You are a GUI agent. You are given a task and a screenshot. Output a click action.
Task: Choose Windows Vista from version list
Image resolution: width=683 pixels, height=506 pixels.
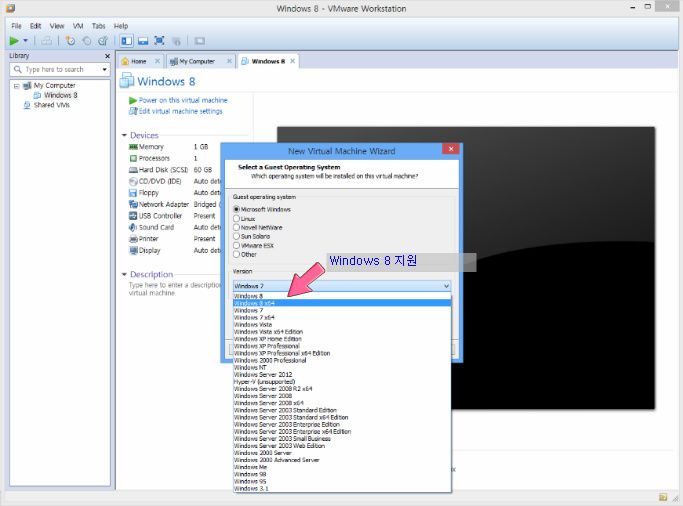click(342, 325)
